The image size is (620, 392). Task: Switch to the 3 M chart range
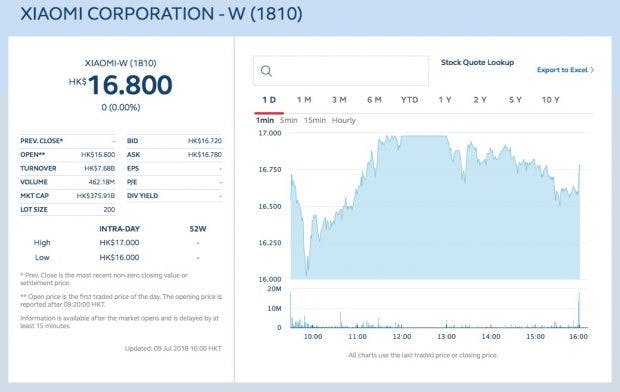tap(339, 100)
